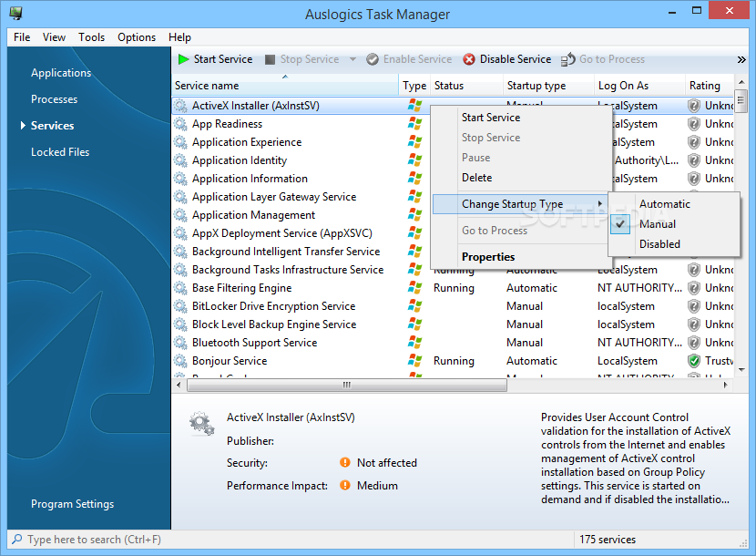Click the red Disable Service icon
The width and height of the screenshot is (756, 556).
coord(469,59)
